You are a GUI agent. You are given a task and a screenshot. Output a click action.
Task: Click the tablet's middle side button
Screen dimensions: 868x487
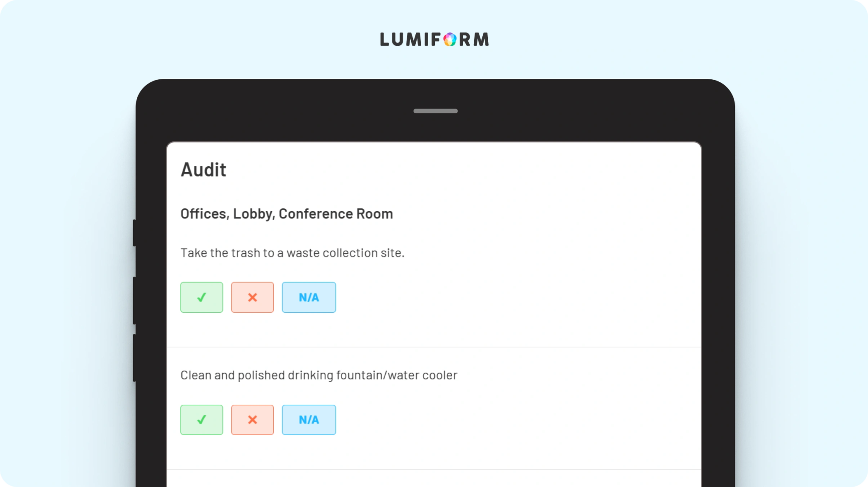tap(134, 300)
